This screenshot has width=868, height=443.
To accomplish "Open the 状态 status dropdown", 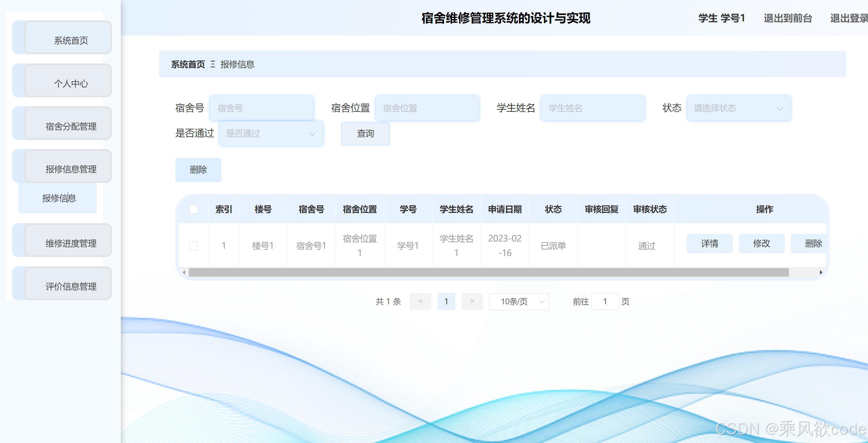I will click(x=738, y=108).
